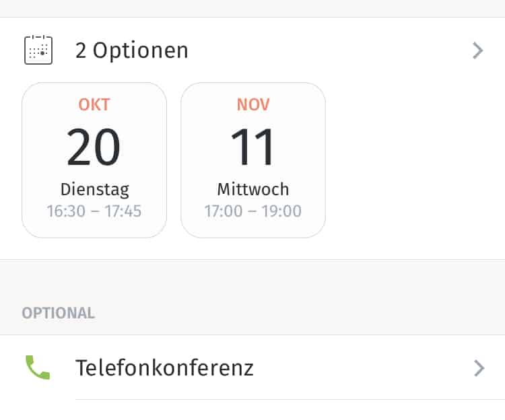505x420 pixels.
Task: Open the Telefonkonferenz option
Action: point(164,367)
